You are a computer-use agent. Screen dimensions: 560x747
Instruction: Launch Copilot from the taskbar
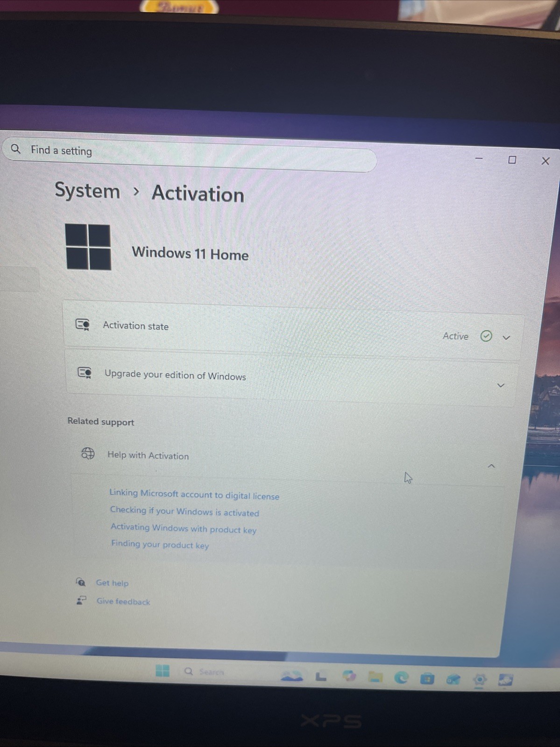click(x=349, y=676)
